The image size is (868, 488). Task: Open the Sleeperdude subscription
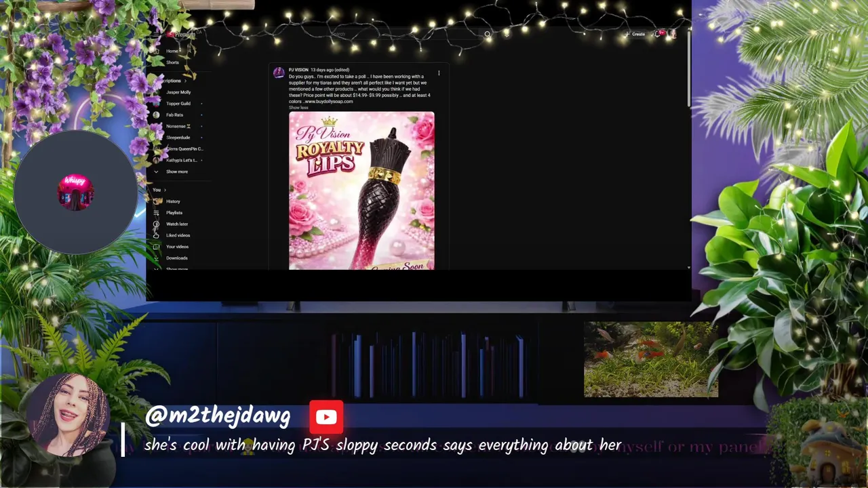click(178, 138)
